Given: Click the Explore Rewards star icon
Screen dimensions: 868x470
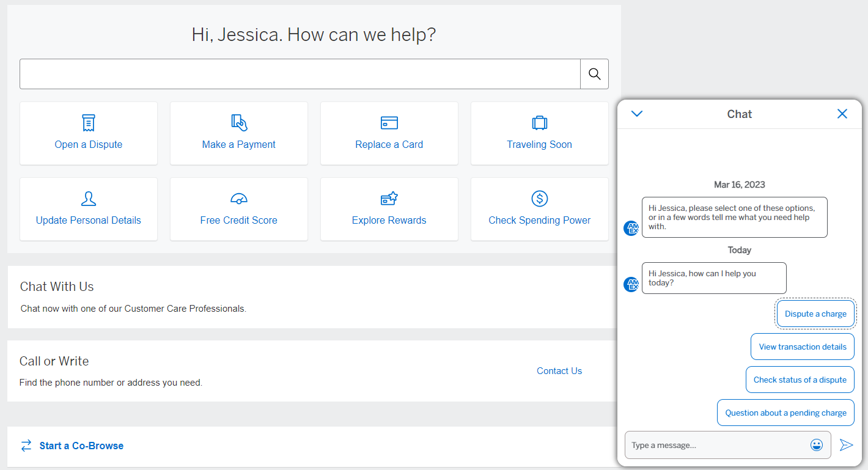Looking at the screenshot, I should coord(389,199).
